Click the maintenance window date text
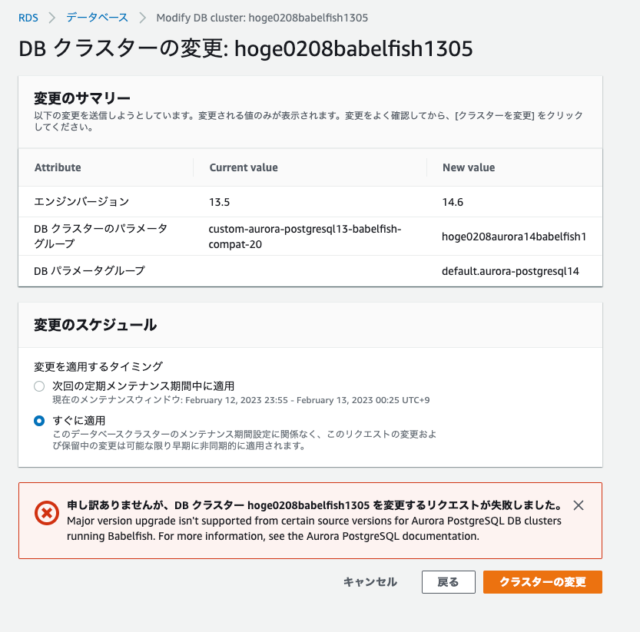Image resolution: width=640 pixels, height=632 pixels. 241,400
